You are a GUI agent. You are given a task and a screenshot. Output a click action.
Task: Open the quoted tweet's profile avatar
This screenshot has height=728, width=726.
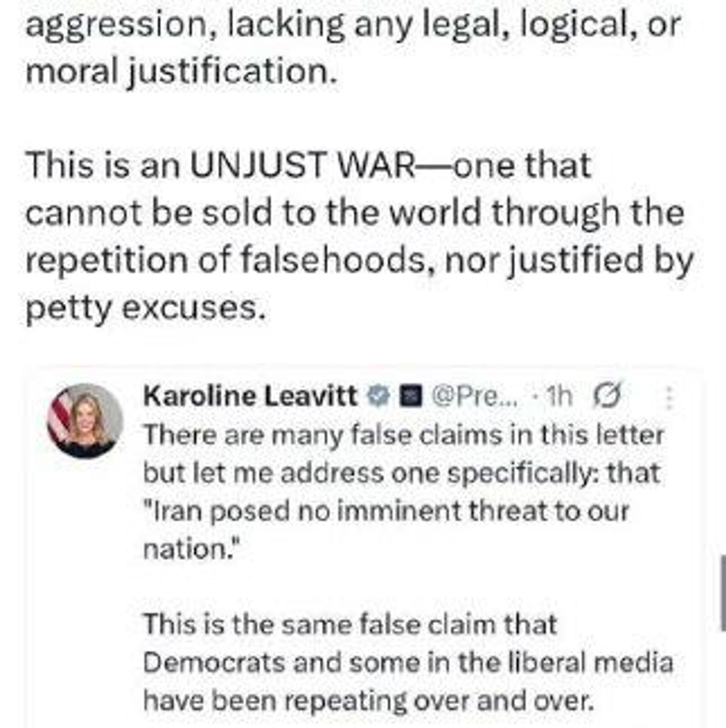pos(85,421)
